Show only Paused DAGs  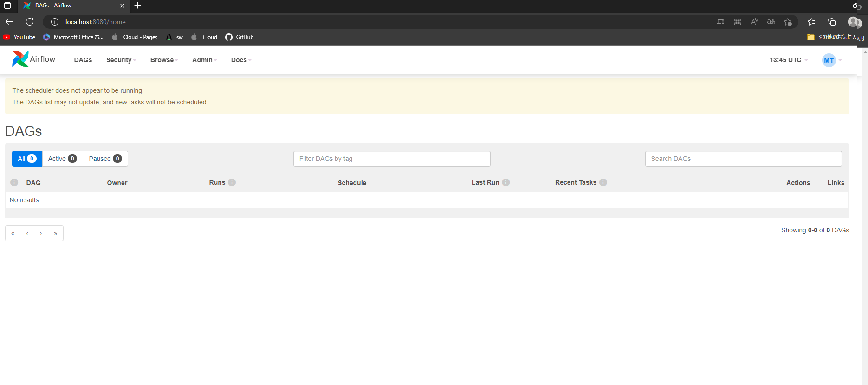[x=105, y=159]
